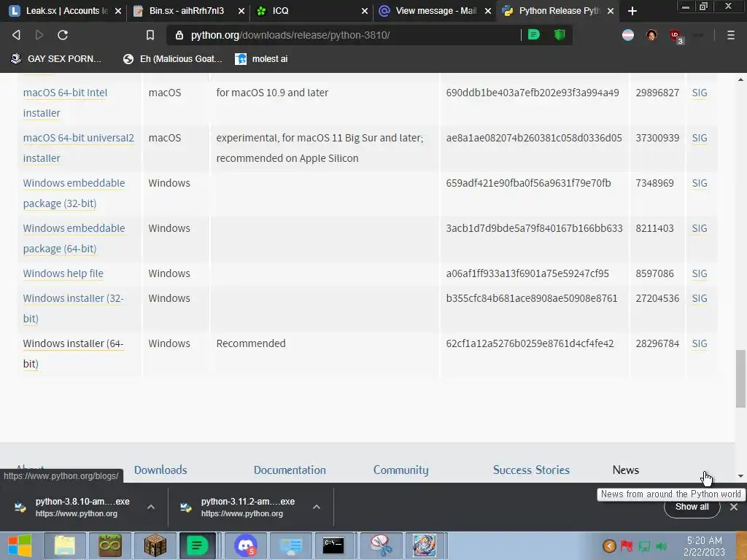The height and width of the screenshot is (560, 747).
Task: Open the Downloads footer menu
Action: click(x=160, y=470)
